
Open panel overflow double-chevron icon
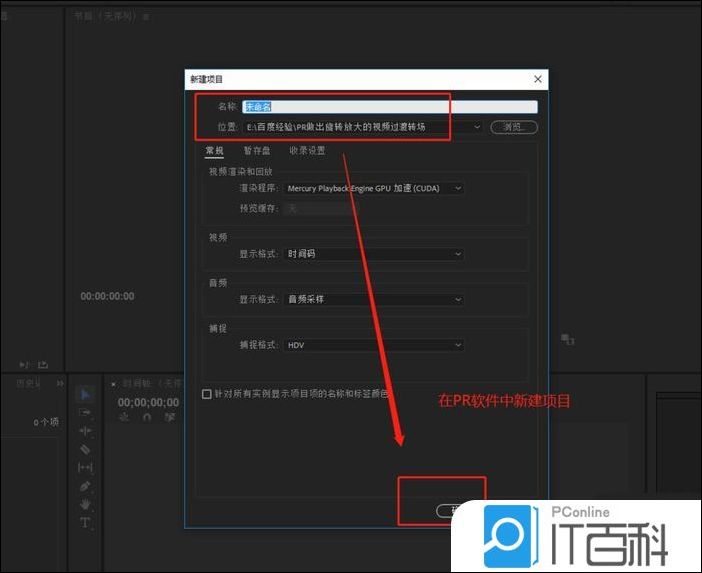tap(60, 384)
